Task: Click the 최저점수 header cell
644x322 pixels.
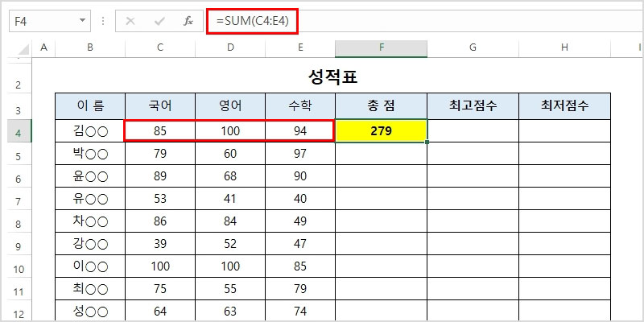Action: click(x=565, y=106)
